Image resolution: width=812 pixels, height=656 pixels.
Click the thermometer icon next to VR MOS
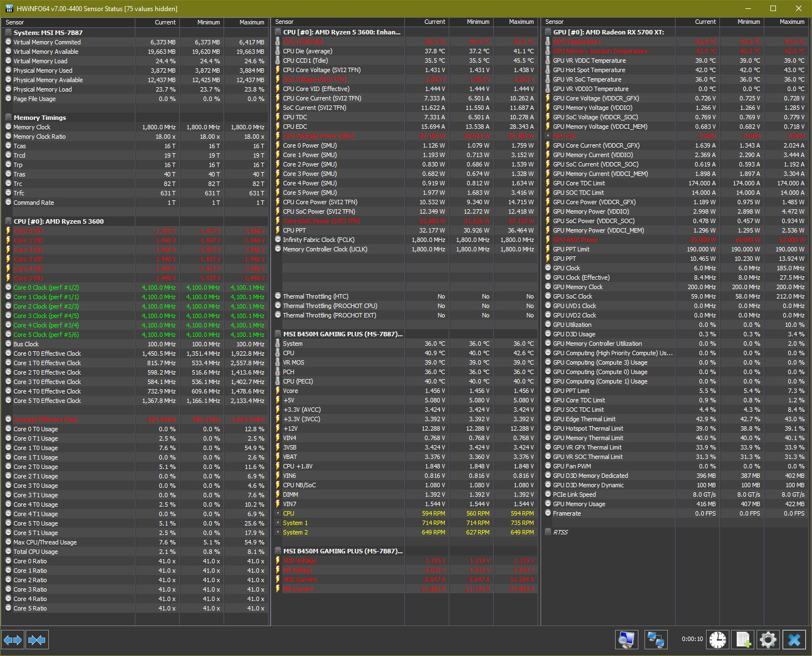278,362
